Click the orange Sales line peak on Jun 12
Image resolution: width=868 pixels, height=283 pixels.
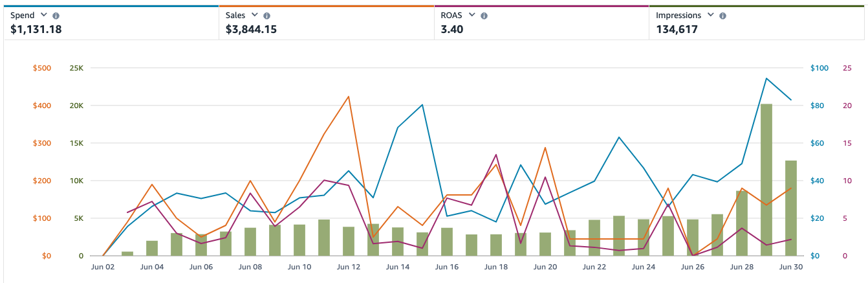(x=349, y=96)
